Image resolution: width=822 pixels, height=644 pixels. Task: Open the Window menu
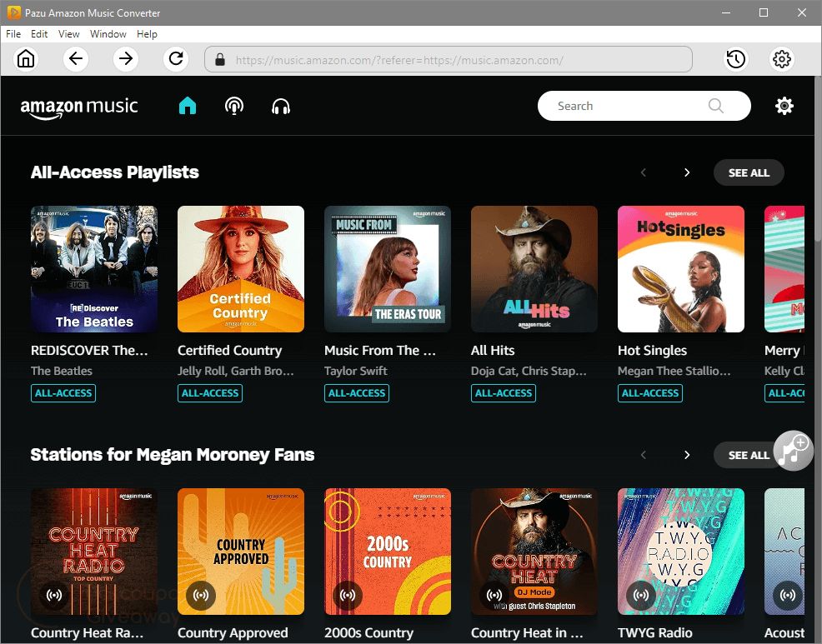[x=108, y=34]
